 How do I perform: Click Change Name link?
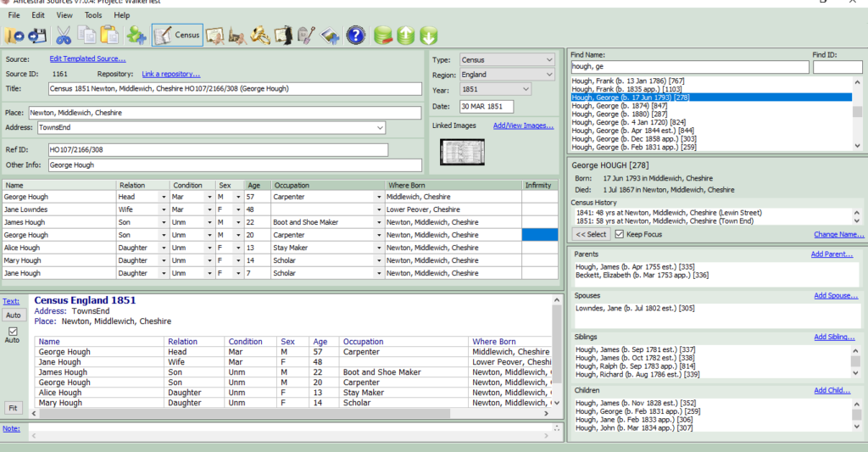pos(838,234)
